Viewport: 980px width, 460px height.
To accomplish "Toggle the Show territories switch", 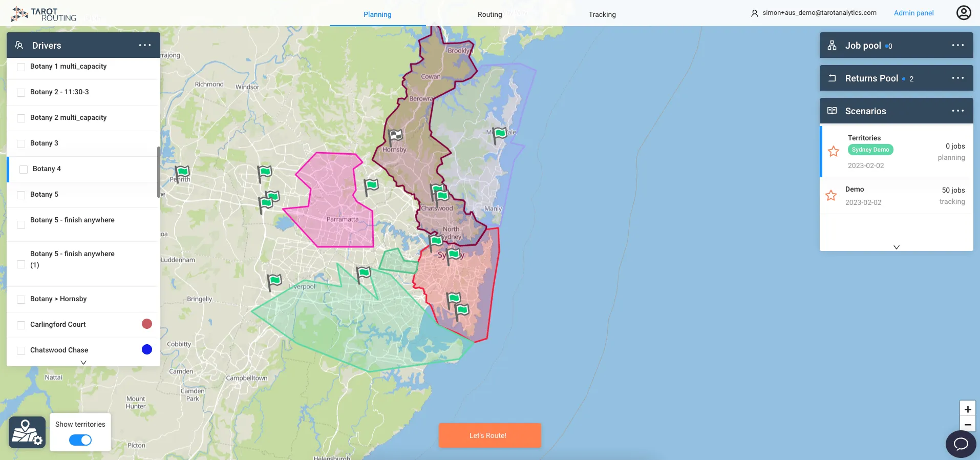I will coord(80,440).
